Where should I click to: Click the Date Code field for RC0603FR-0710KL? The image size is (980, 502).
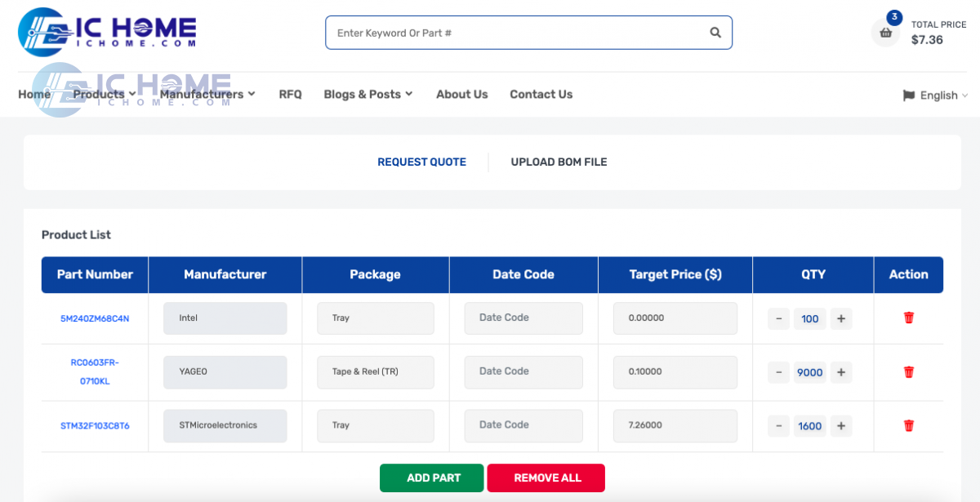pos(523,372)
